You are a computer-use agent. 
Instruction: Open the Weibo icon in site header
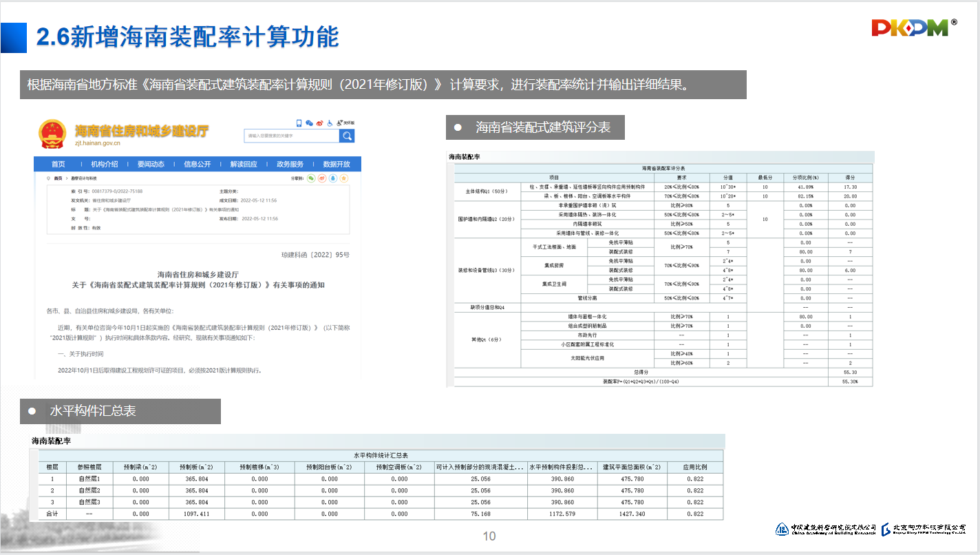tap(319, 123)
